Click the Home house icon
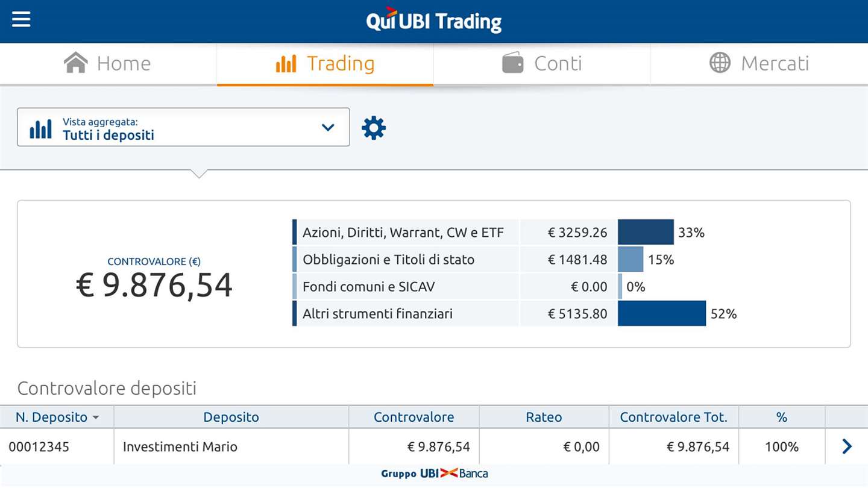 pos(76,63)
